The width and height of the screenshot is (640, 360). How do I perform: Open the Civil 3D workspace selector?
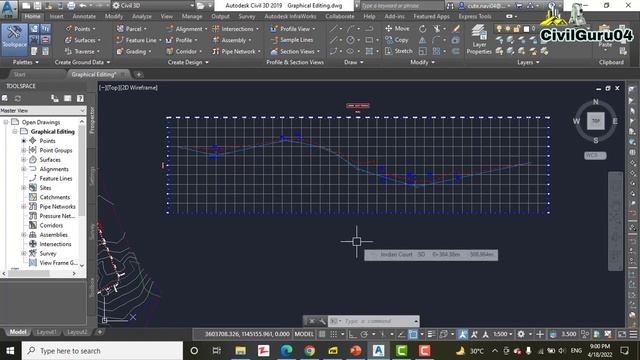tap(153, 6)
